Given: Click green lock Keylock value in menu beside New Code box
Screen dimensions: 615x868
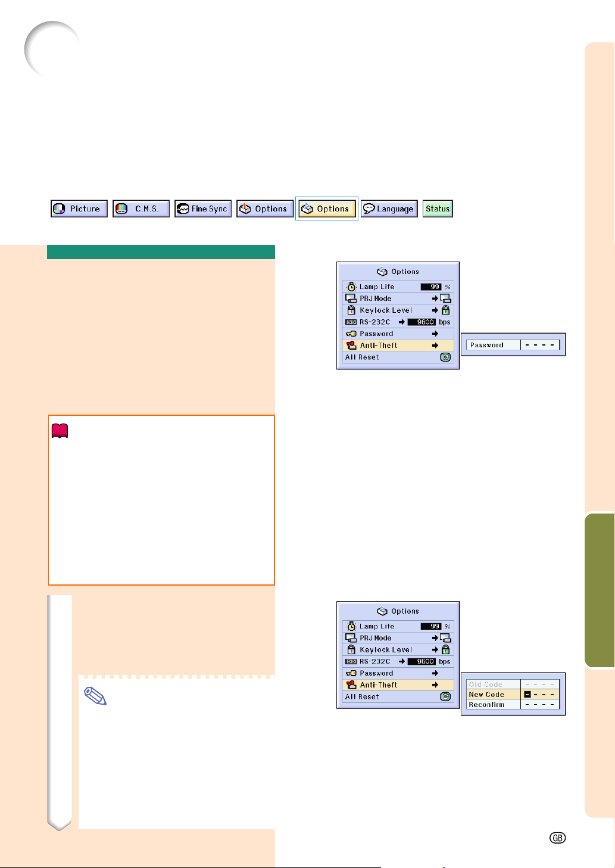Looking at the screenshot, I should point(445,649).
